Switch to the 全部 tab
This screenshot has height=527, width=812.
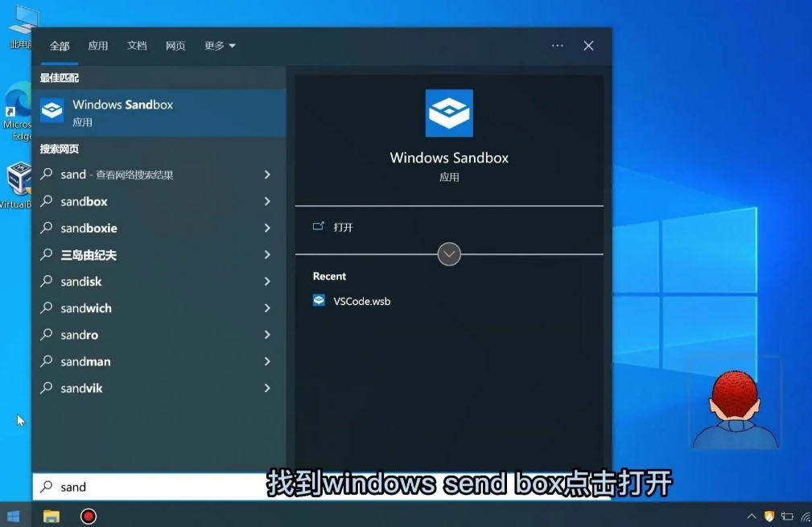pyautogui.click(x=60, y=46)
